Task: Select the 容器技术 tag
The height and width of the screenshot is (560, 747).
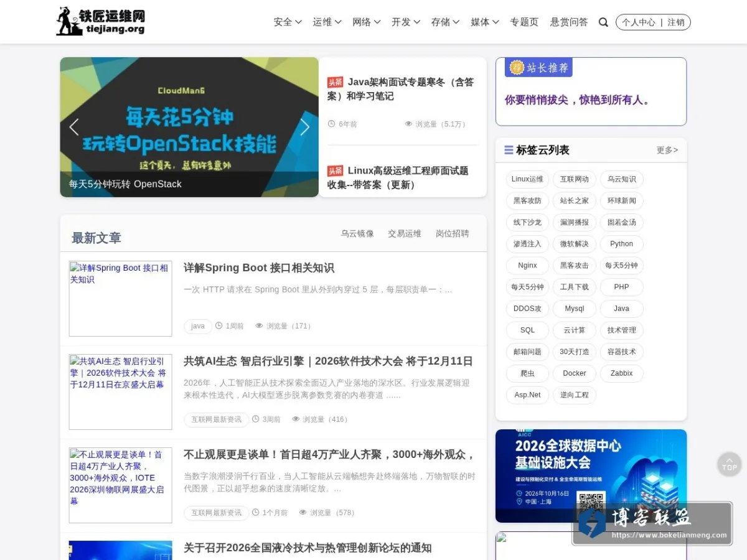Action: click(621, 352)
